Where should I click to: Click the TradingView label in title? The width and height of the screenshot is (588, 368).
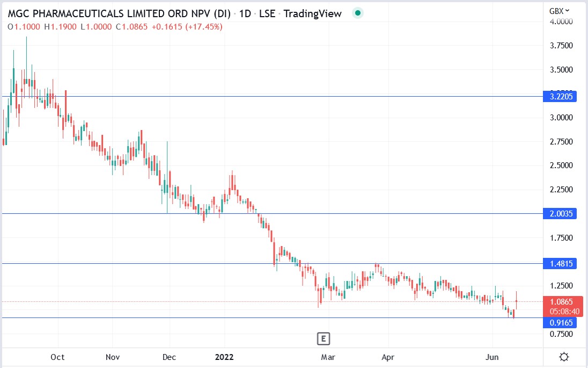point(312,14)
